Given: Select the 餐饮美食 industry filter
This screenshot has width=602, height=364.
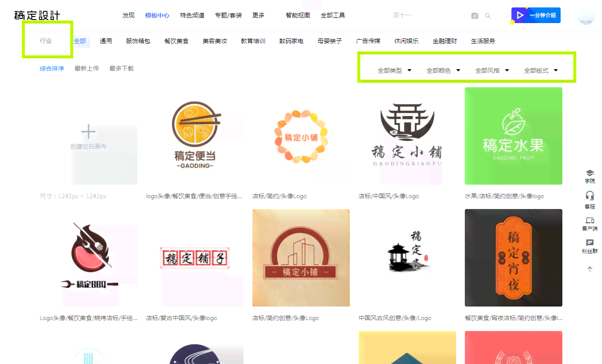Looking at the screenshot, I should tap(176, 41).
